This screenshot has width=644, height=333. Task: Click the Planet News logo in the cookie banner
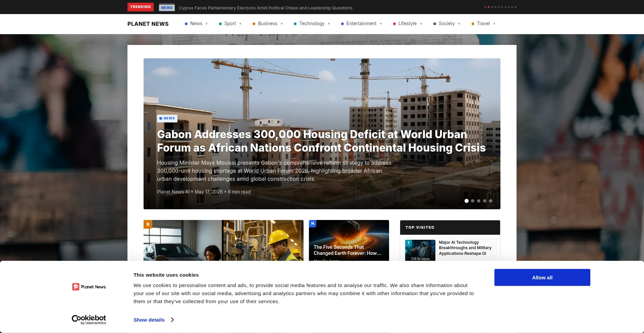point(89,287)
